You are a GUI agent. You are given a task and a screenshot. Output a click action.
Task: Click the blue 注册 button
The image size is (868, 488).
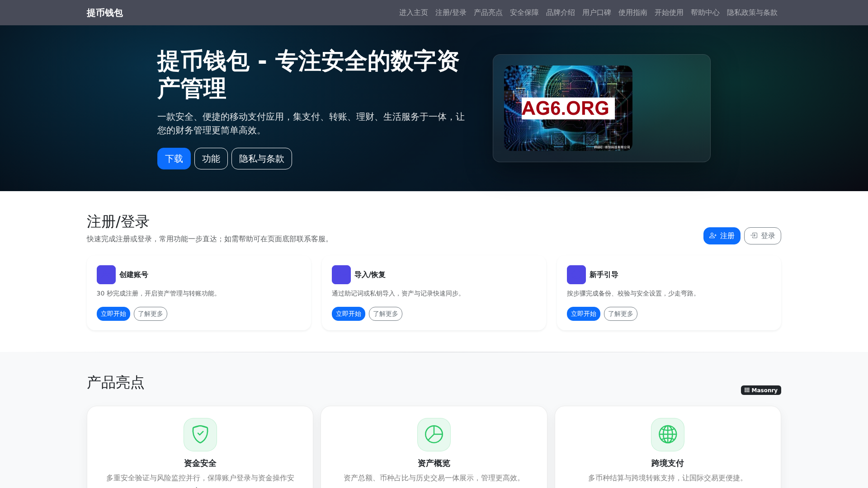click(722, 236)
